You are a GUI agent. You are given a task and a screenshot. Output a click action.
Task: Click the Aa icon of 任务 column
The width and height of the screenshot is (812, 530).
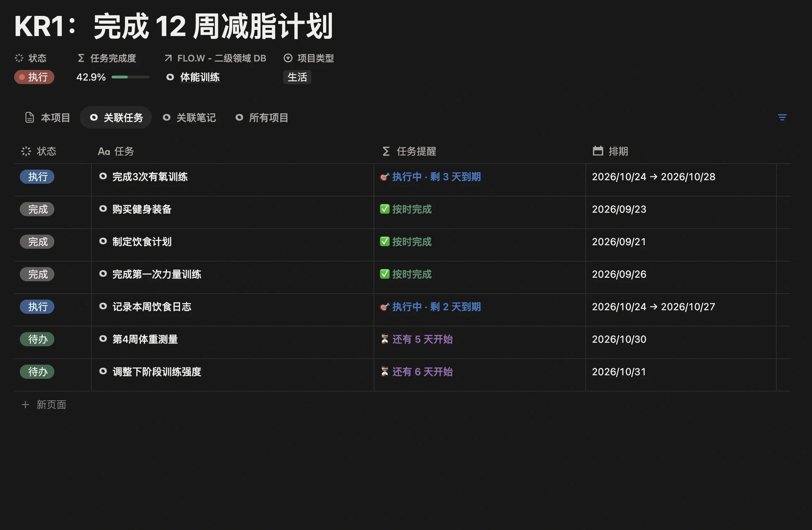tap(104, 152)
